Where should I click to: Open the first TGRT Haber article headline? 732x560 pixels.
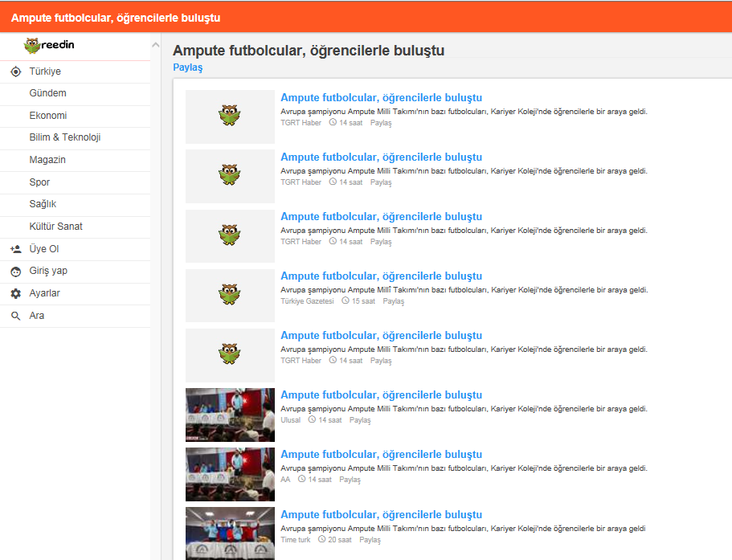tap(381, 97)
